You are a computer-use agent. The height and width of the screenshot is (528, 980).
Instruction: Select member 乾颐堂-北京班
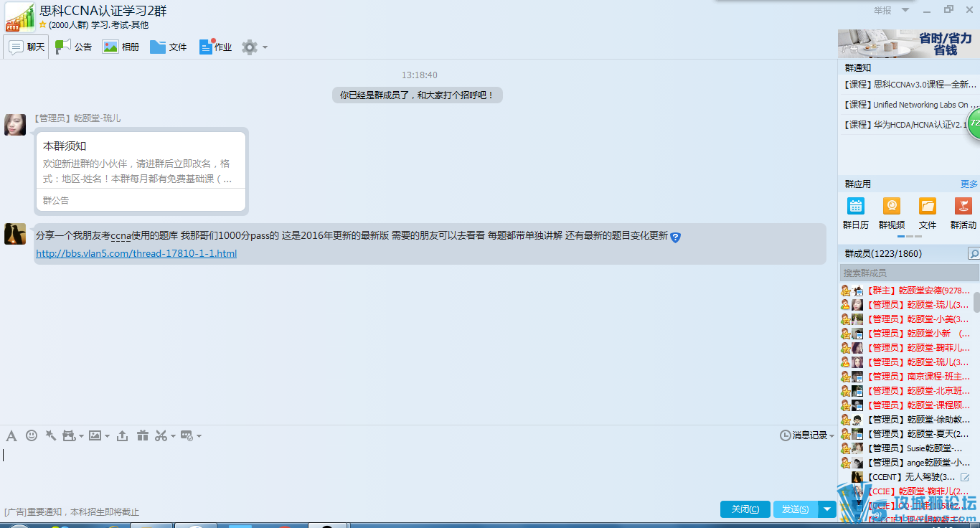905,391
